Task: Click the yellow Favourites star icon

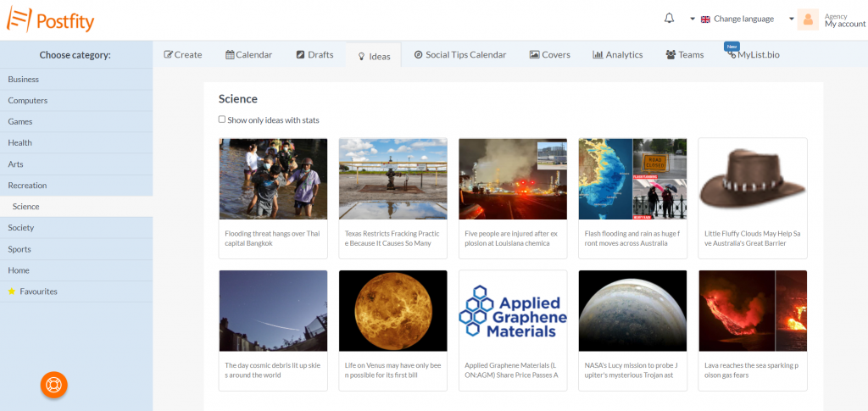Action: click(x=12, y=292)
